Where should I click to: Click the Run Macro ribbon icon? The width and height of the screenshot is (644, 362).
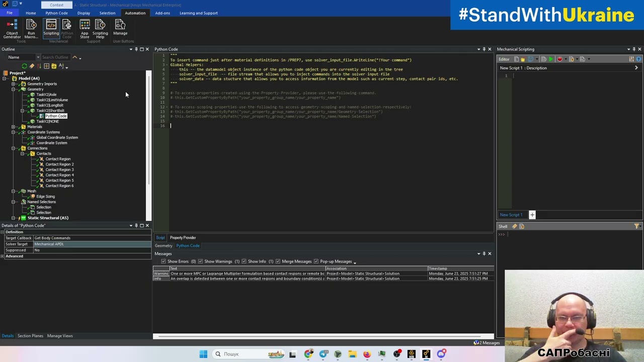pos(31,29)
